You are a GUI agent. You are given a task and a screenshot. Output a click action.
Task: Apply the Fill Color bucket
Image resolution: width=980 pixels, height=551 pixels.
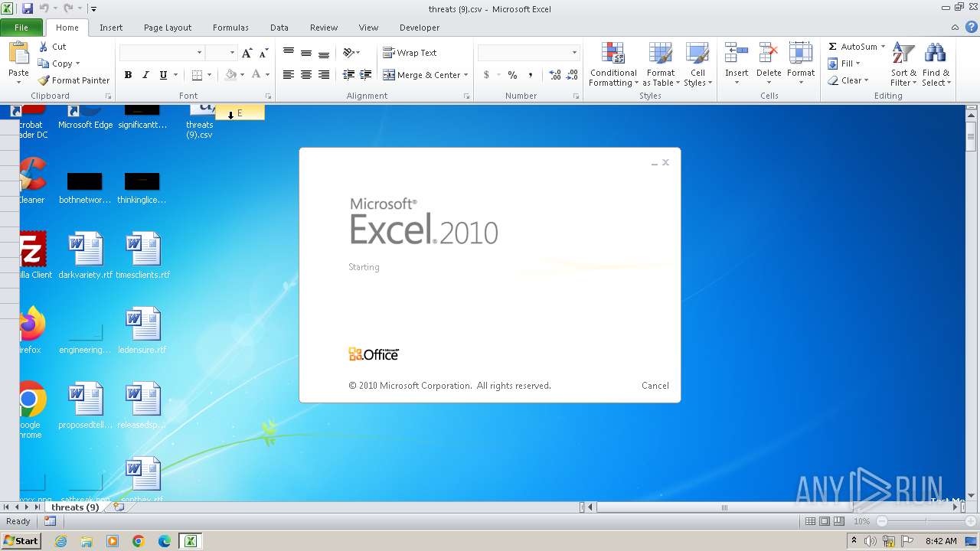point(230,75)
